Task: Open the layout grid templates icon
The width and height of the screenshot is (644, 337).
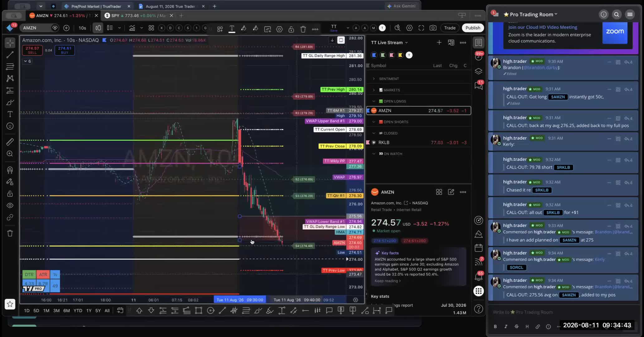Action: point(151,28)
